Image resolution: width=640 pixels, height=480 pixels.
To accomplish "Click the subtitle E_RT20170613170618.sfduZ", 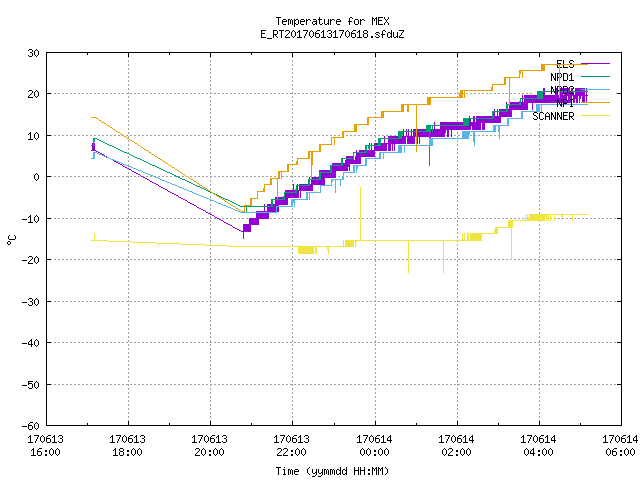I will (332, 34).
